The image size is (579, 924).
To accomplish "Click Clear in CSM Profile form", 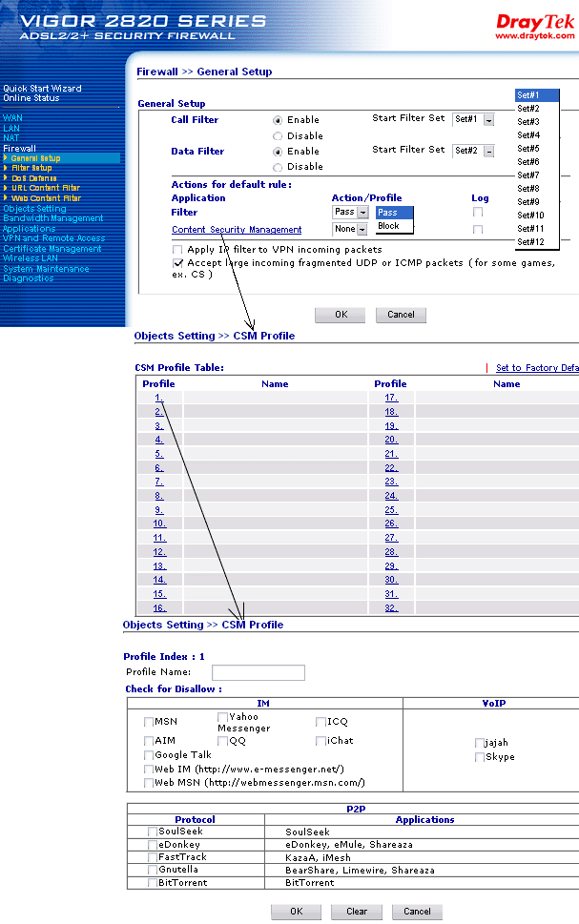I will pos(357,912).
